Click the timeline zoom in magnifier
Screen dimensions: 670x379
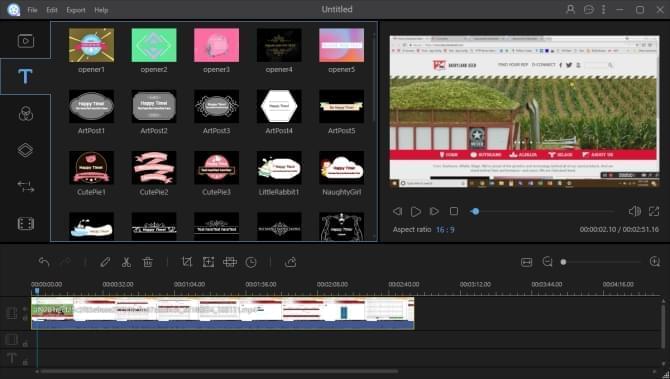click(655, 261)
